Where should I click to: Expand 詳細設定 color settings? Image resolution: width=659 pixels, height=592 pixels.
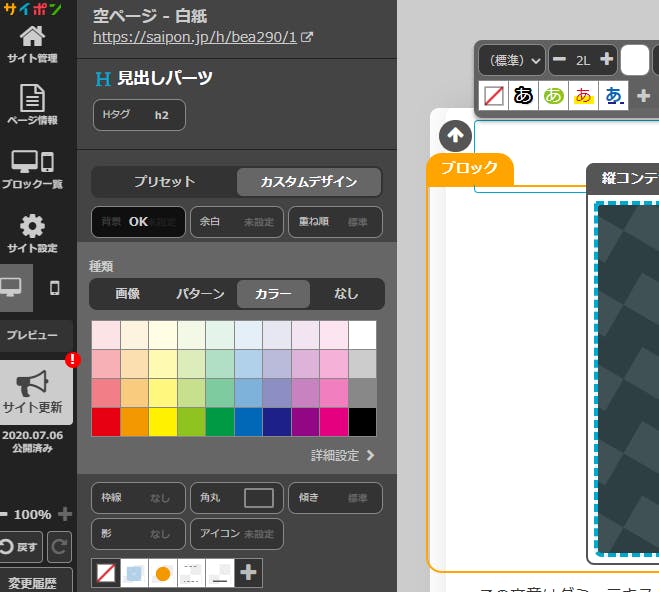342,455
